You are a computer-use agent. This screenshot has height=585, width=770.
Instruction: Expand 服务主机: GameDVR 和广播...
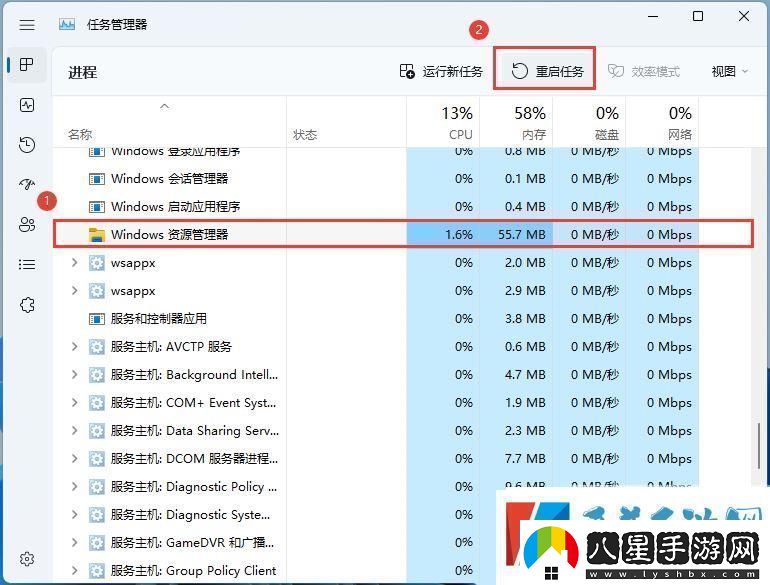74,543
